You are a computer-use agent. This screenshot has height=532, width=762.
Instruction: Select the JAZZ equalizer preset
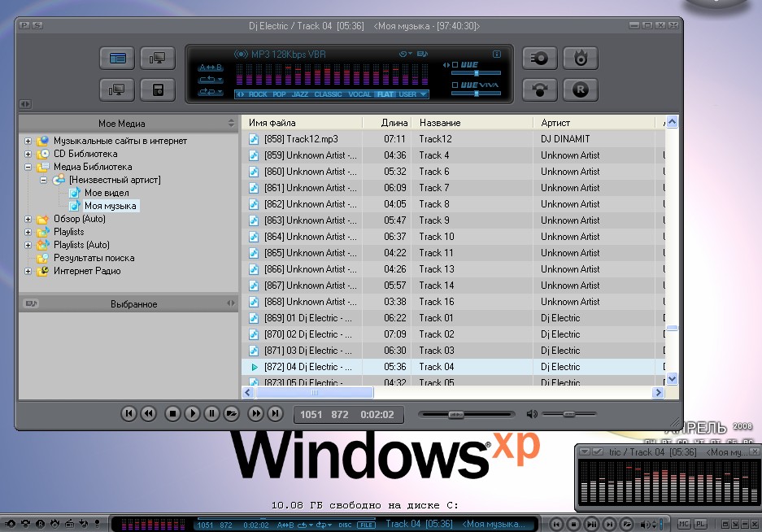tap(300, 94)
